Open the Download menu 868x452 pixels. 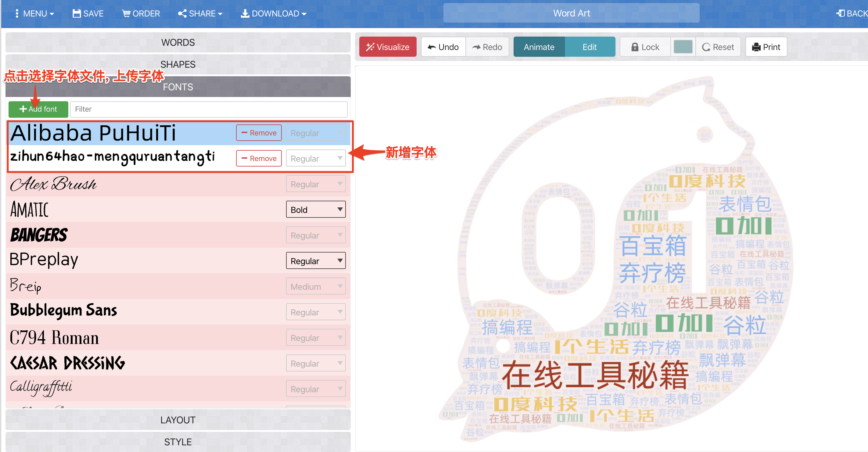point(273,13)
